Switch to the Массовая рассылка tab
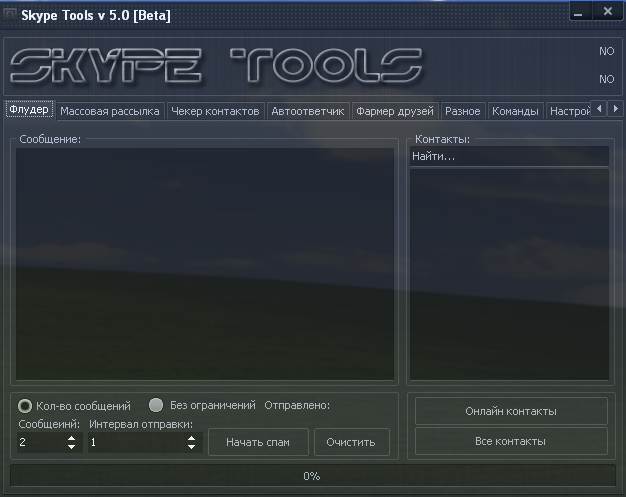Viewport: 626px width, 497px height. [109, 111]
